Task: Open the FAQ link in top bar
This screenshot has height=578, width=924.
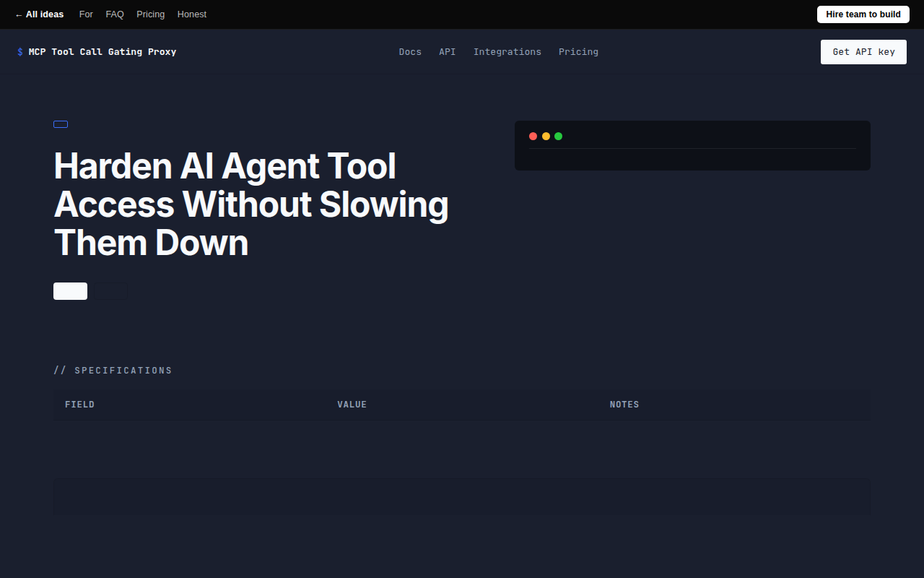Action: tap(115, 14)
